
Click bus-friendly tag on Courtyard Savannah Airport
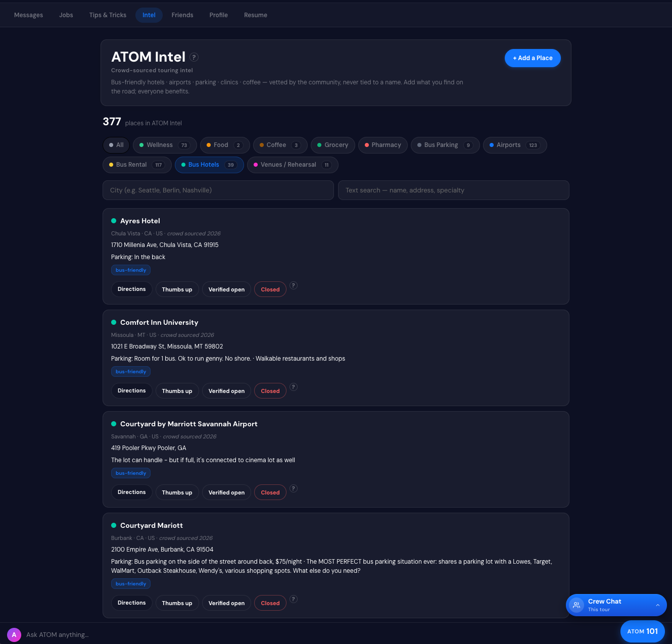(131, 473)
